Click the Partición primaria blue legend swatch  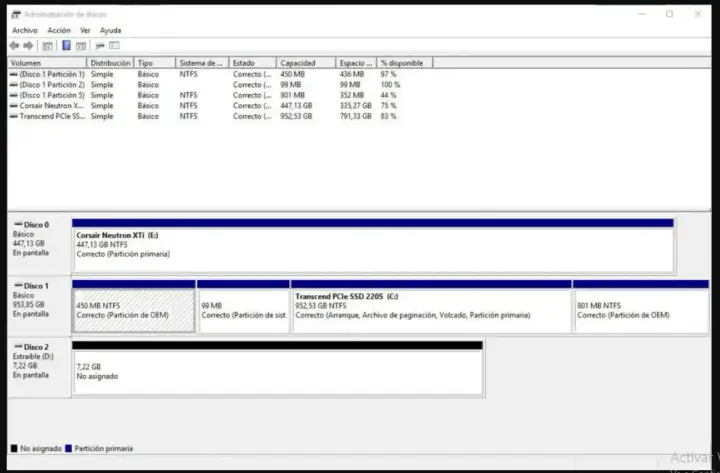pos(68,448)
